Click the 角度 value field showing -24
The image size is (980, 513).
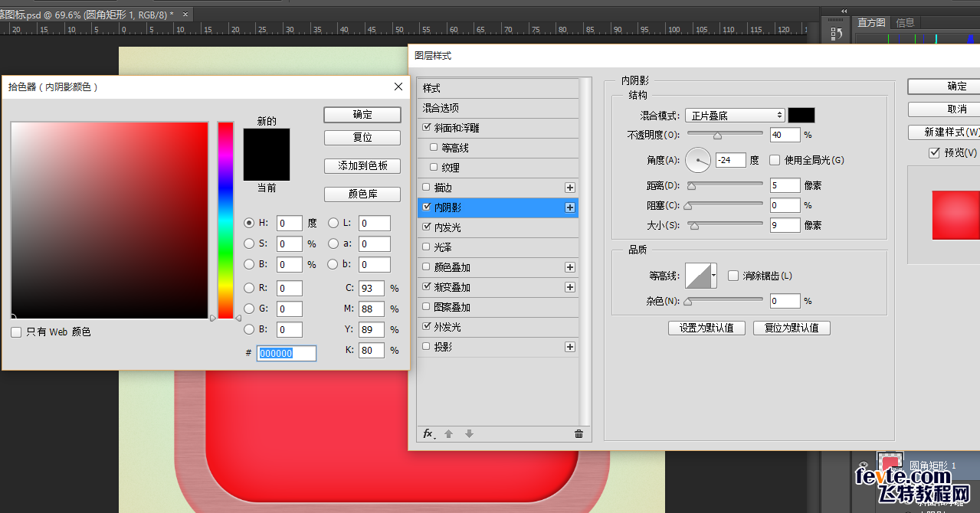(730, 160)
